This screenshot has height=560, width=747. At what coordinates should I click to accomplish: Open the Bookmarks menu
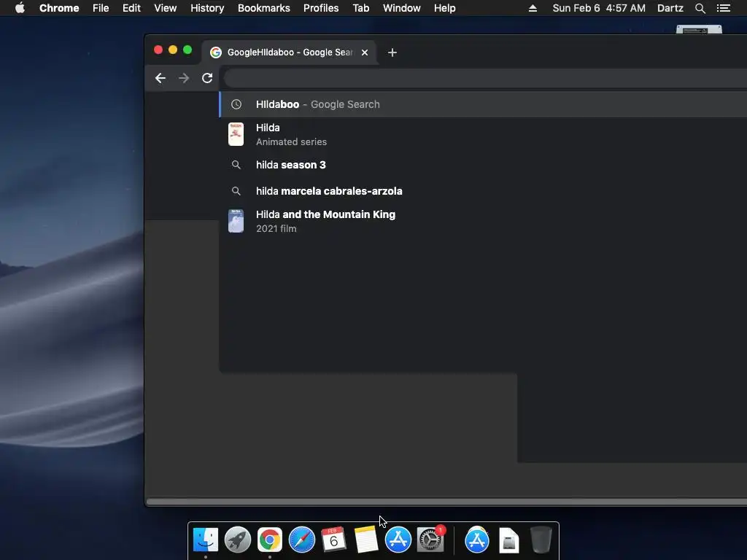tap(264, 8)
